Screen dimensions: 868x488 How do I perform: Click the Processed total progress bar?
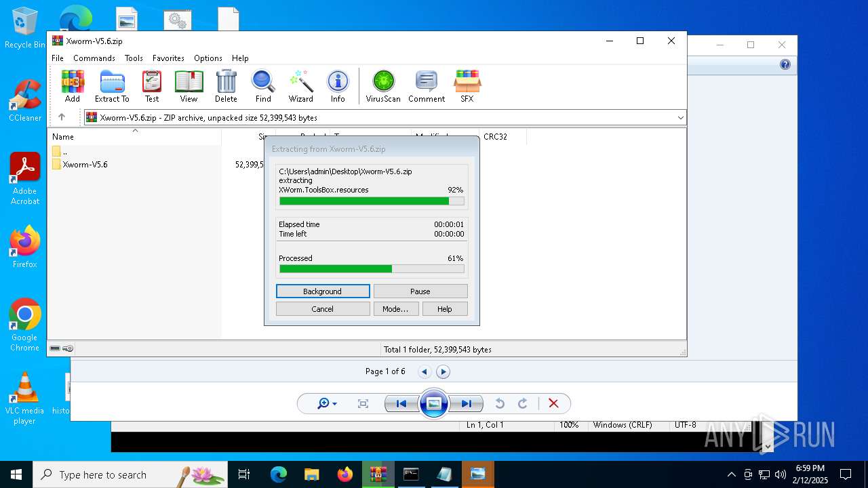(x=372, y=269)
